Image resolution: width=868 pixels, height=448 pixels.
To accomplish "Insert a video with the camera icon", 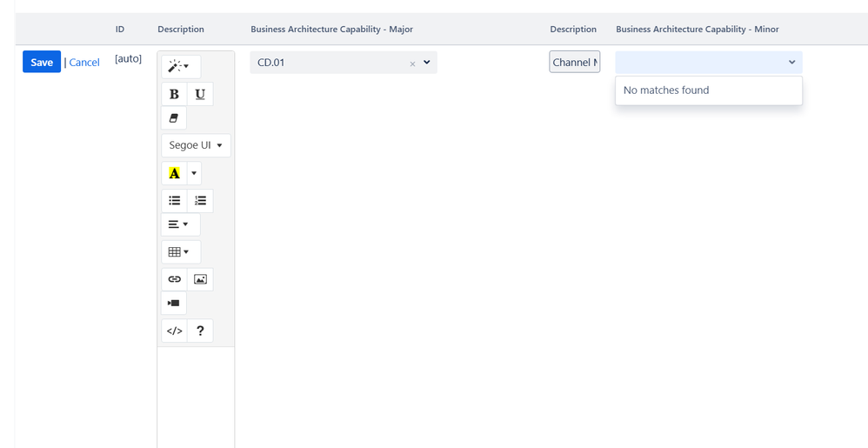I will coord(174,303).
